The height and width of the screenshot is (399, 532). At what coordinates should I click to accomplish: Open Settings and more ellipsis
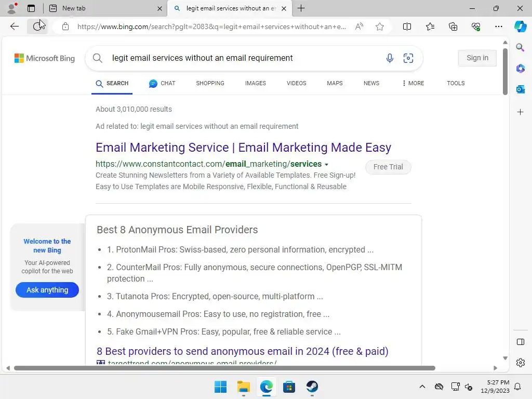(x=498, y=26)
